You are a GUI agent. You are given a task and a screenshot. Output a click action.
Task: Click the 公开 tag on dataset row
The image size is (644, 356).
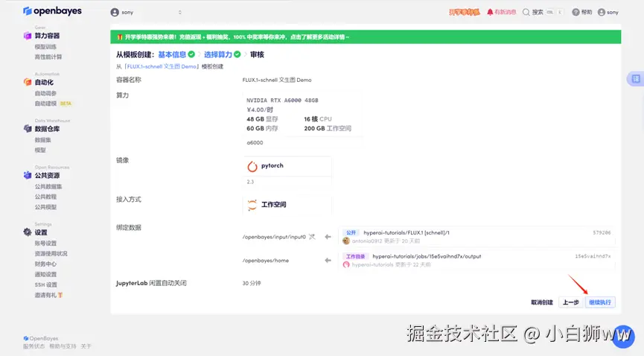(351, 232)
